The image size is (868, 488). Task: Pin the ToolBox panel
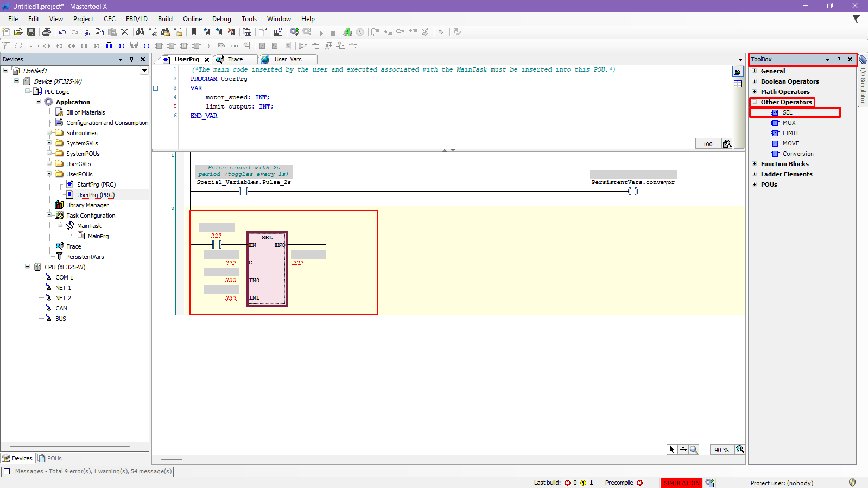click(839, 59)
